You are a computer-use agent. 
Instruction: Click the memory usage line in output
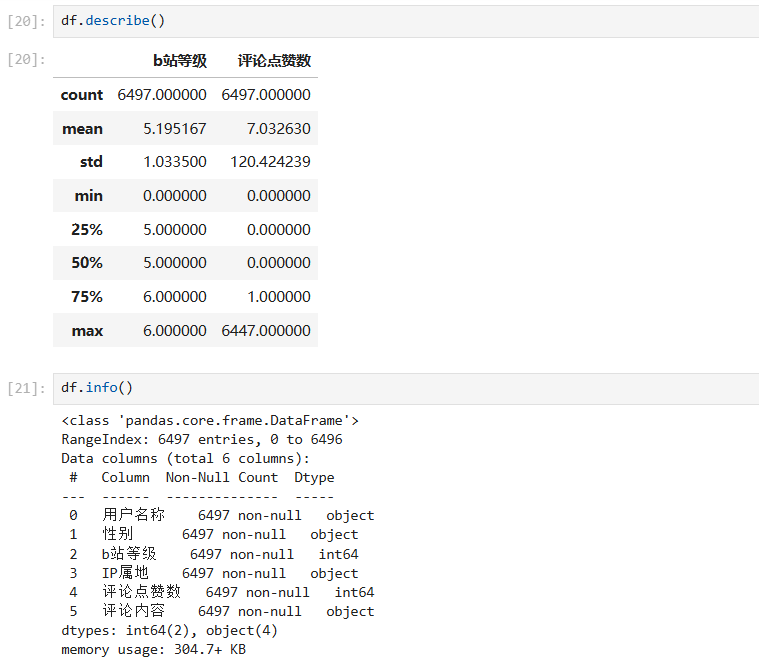(x=153, y=650)
